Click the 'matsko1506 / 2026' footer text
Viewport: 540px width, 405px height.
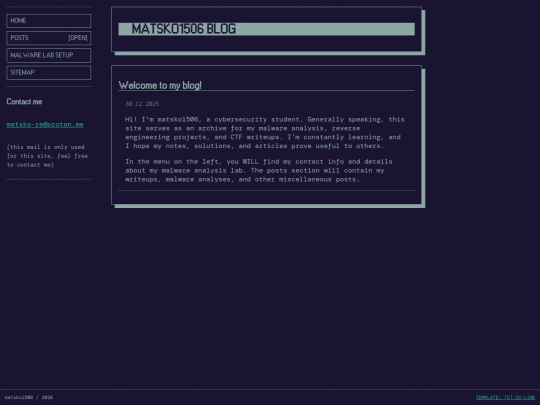29,397
